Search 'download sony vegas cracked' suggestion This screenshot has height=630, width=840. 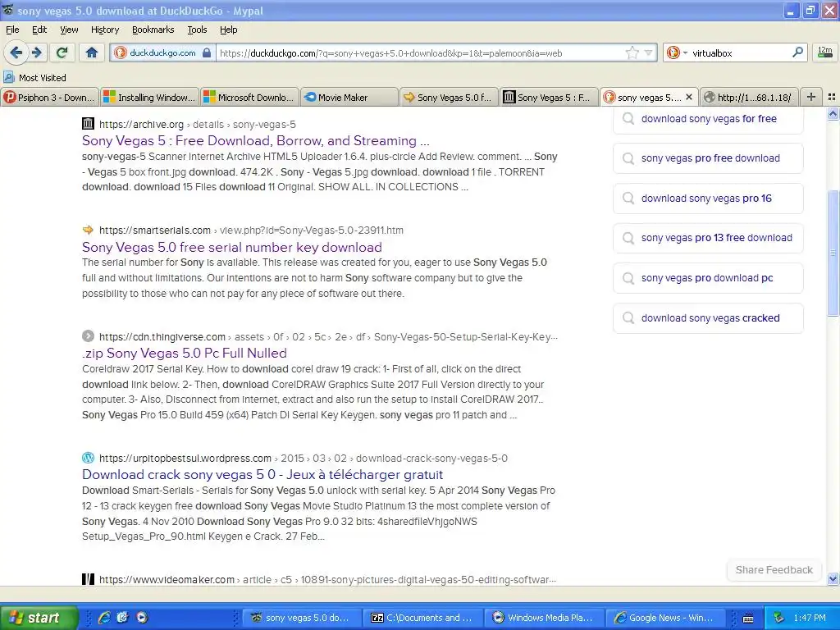[708, 318]
